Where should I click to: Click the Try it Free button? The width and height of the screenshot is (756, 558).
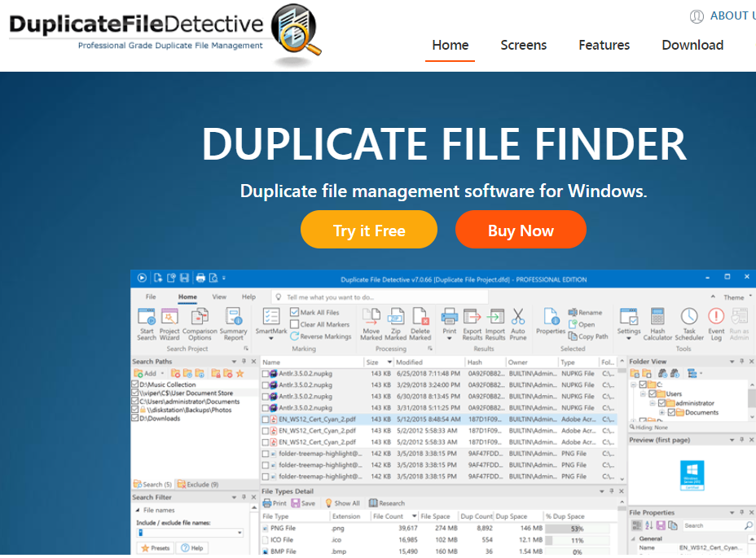point(369,230)
